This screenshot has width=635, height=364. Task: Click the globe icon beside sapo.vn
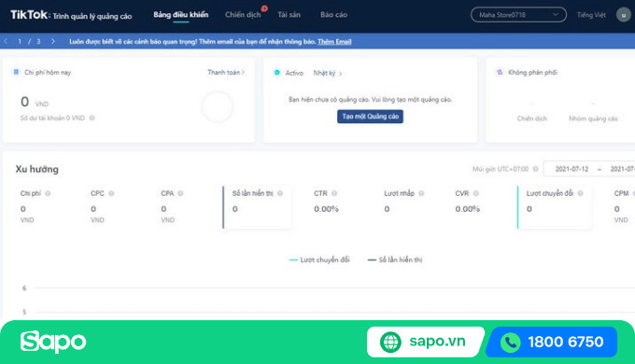(390, 342)
